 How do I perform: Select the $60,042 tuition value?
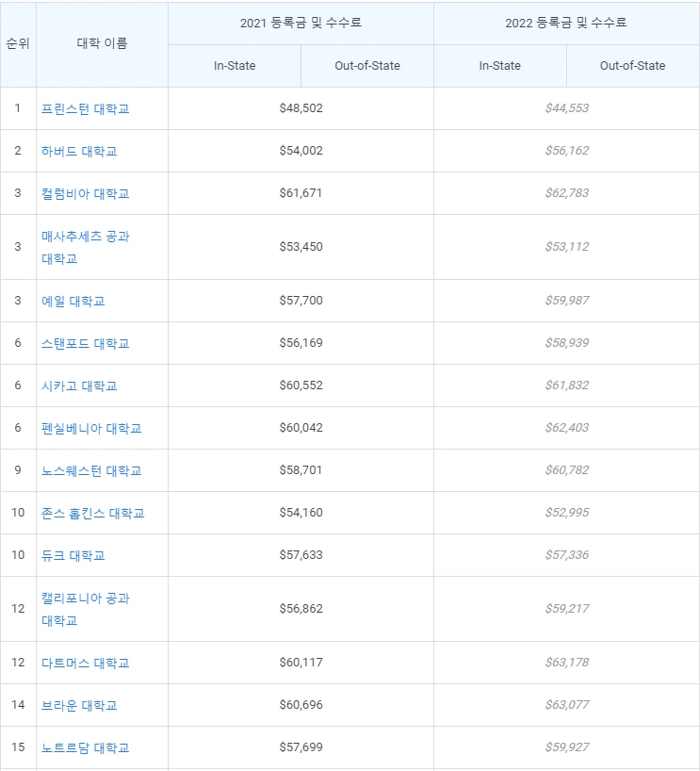(301, 427)
